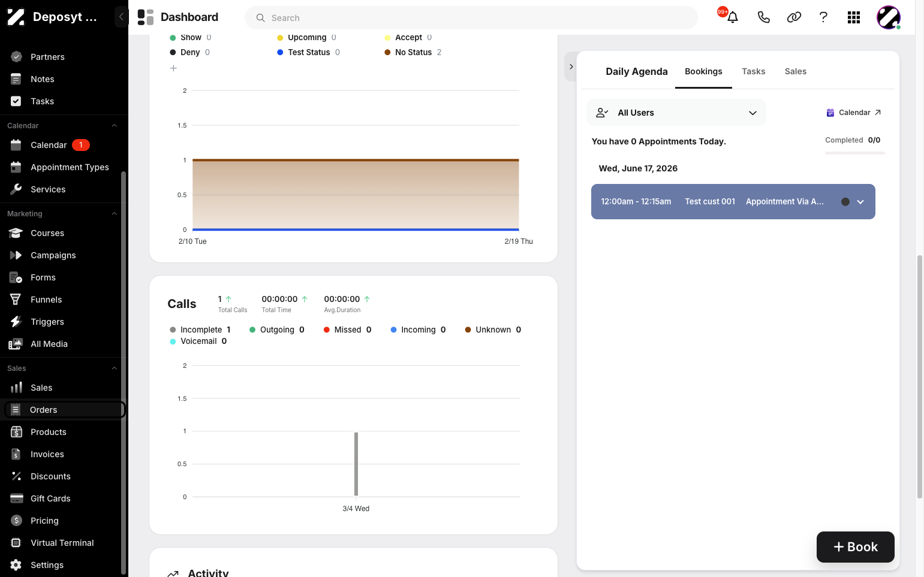Switch to the Bookings tab
The image size is (924, 577).
pos(703,71)
